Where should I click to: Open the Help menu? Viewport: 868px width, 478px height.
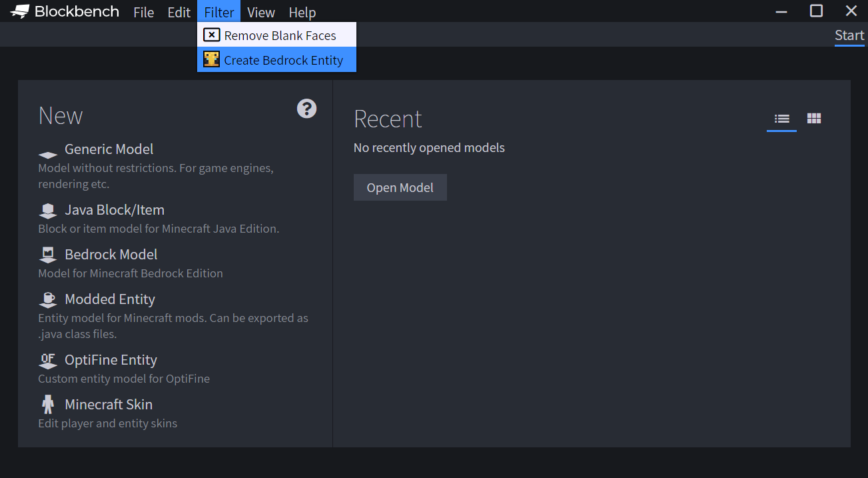pos(302,12)
